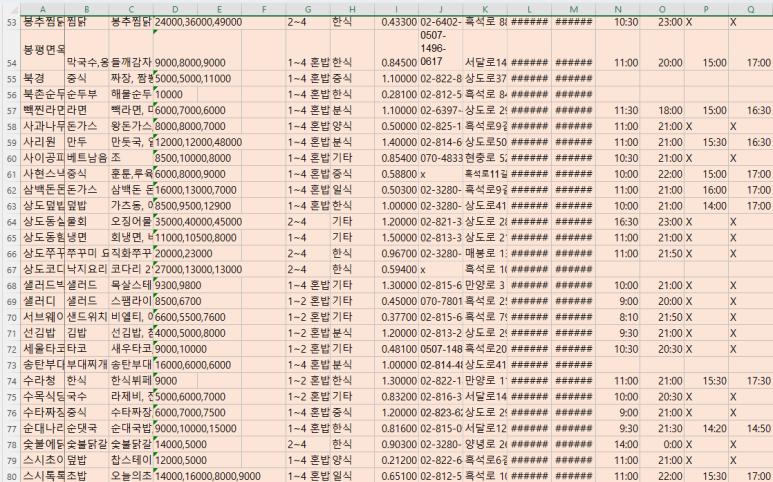Click the 봉평면옥 cell in row 54
Screen dimensions: 773x482
click(42, 50)
